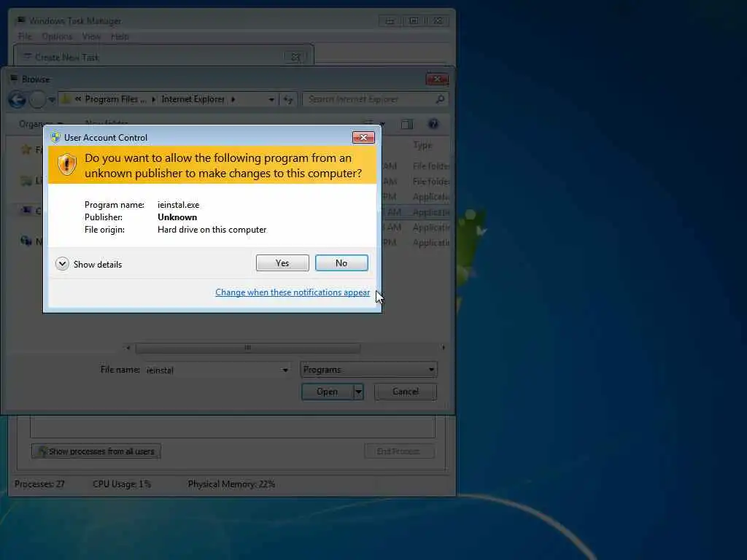Image resolution: width=747 pixels, height=560 pixels.
Task: Open 'Change when these notifications appear' link
Action: (293, 292)
